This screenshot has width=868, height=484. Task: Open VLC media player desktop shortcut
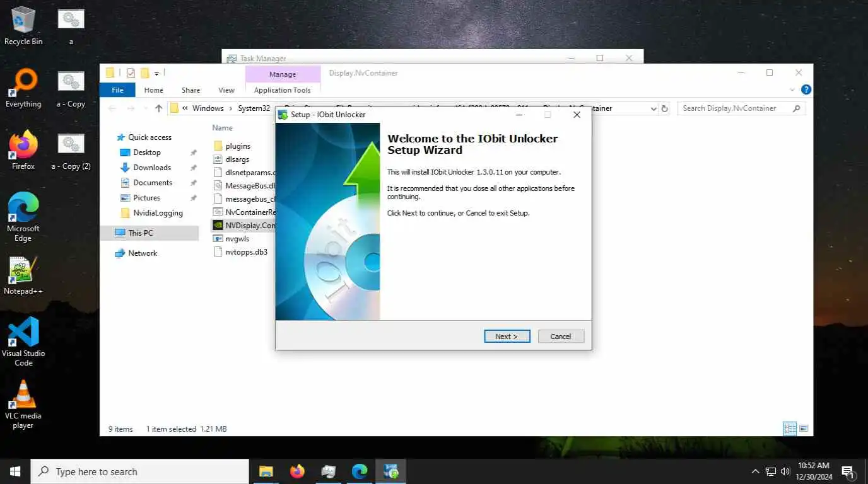coord(23,404)
